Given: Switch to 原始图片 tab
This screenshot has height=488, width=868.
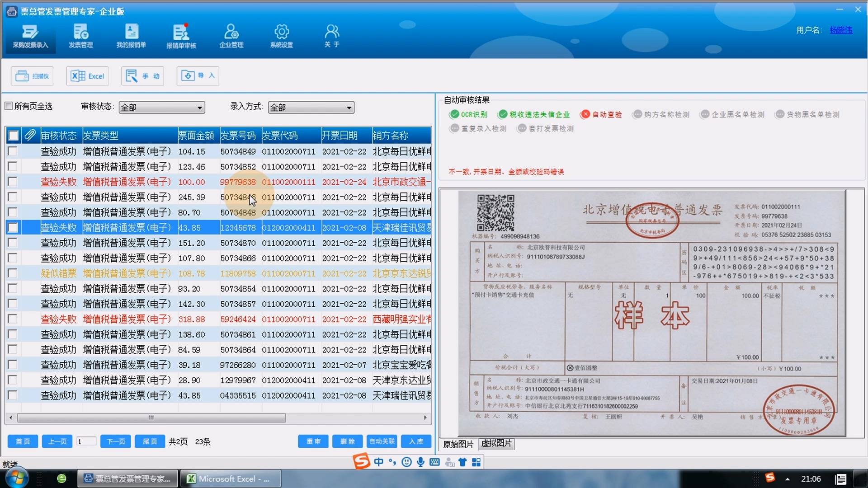Looking at the screenshot, I should 458,444.
